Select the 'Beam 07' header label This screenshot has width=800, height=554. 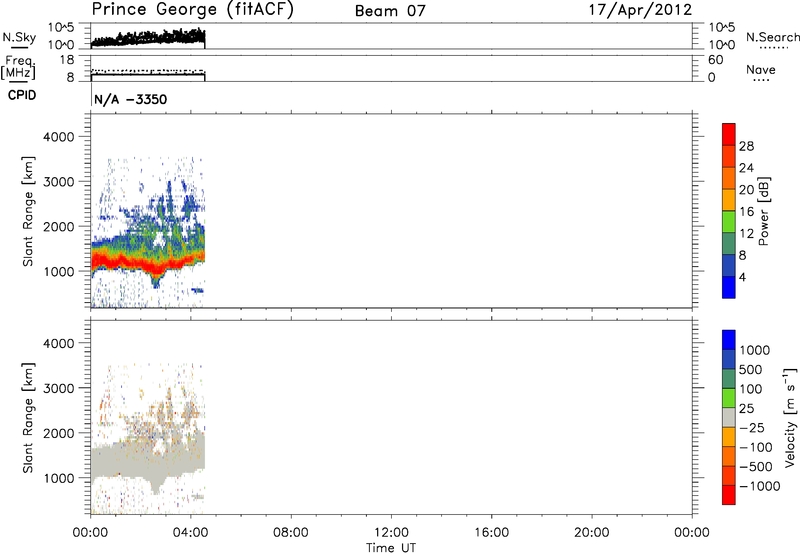[x=390, y=11]
